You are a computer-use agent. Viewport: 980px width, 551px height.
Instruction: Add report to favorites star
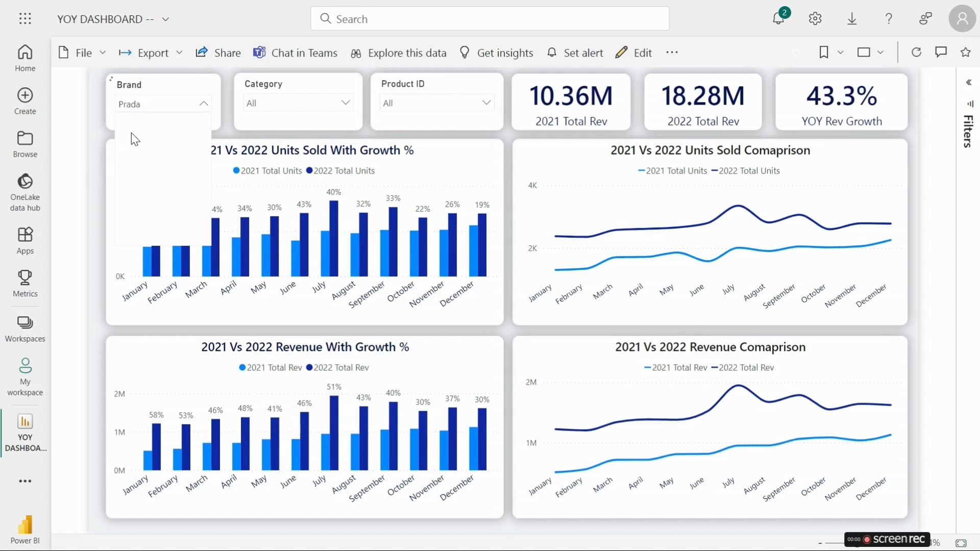pos(965,52)
